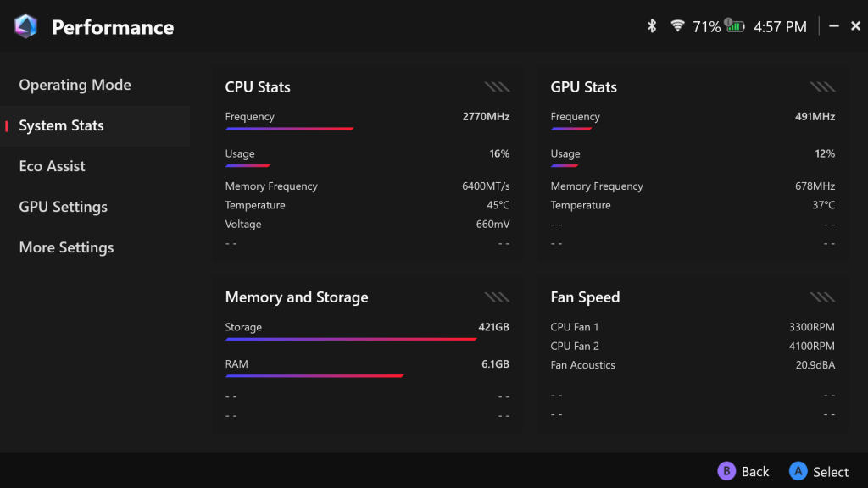This screenshot has height=488, width=868.
Task: Select System Stats in the sidebar
Action: point(61,125)
